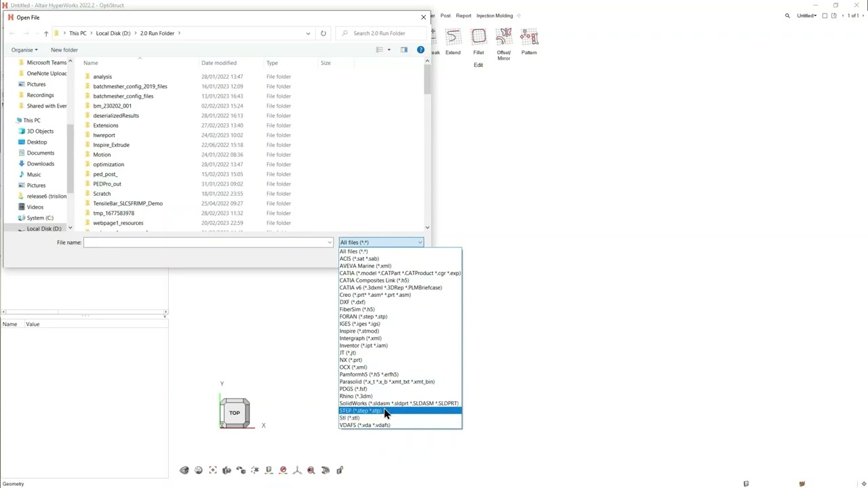The height and width of the screenshot is (488, 868).
Task: Expand the address bar history dropdown
Action: 308,33
